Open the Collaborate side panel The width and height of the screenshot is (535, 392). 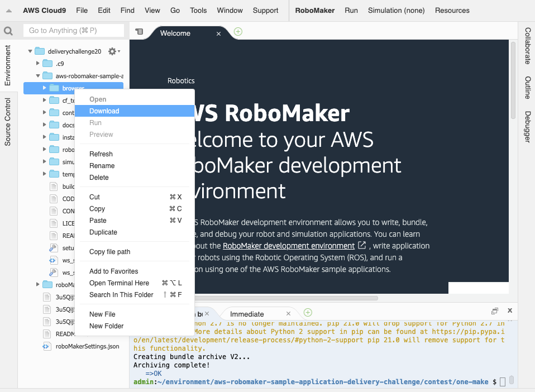click(x=527, y=46)
